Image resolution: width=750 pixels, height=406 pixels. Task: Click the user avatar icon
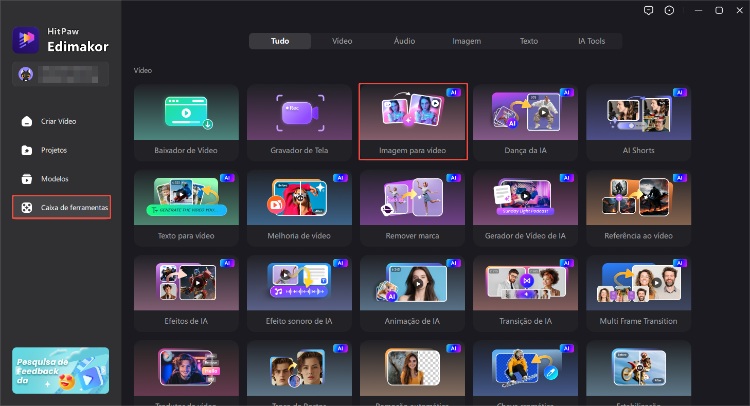point(25,74)
